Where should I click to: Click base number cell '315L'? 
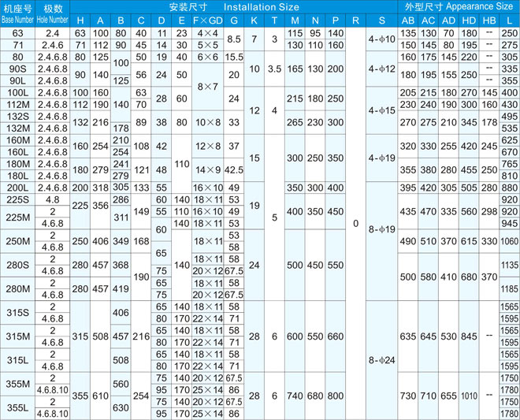click(17, 360)
